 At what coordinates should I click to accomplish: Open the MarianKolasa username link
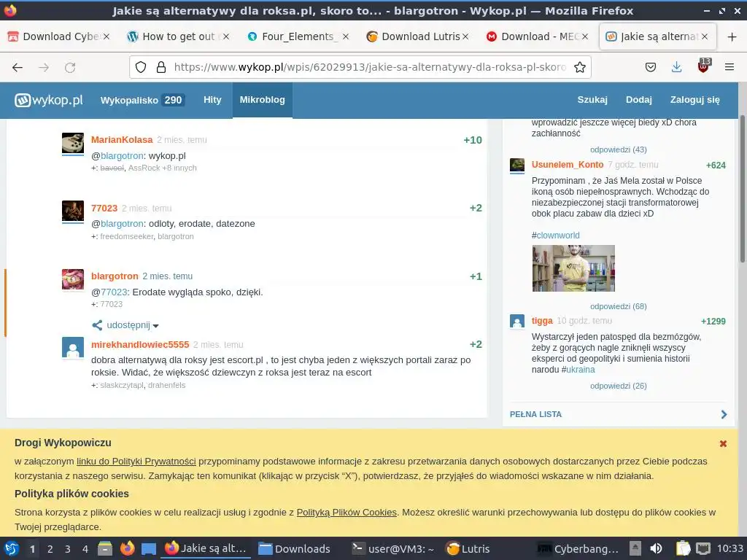pyautogui.click(x=122, y=139)
